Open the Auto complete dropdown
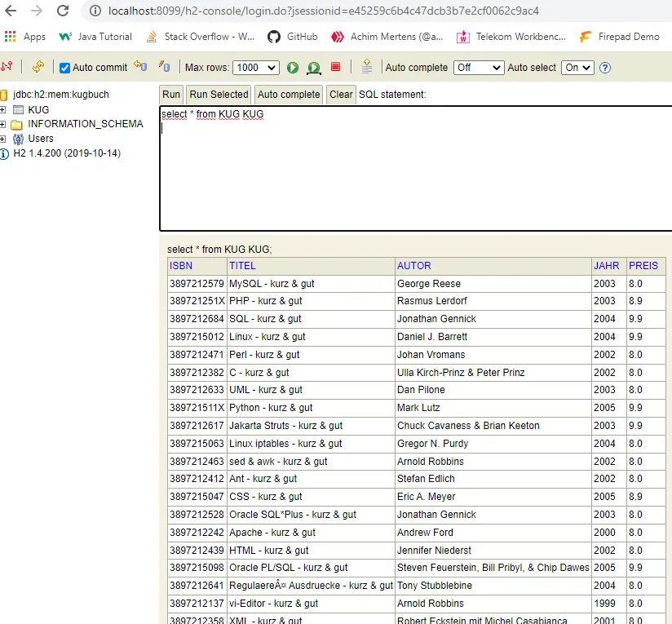This screenshot has width=672, height=624. [x=479, y=68]
